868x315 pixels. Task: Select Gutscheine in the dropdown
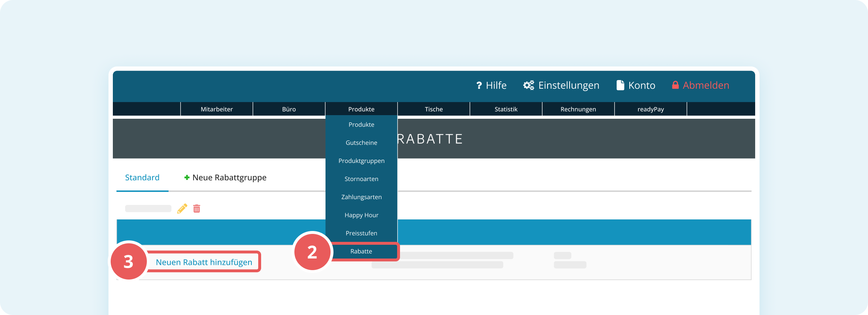[361, 143]
